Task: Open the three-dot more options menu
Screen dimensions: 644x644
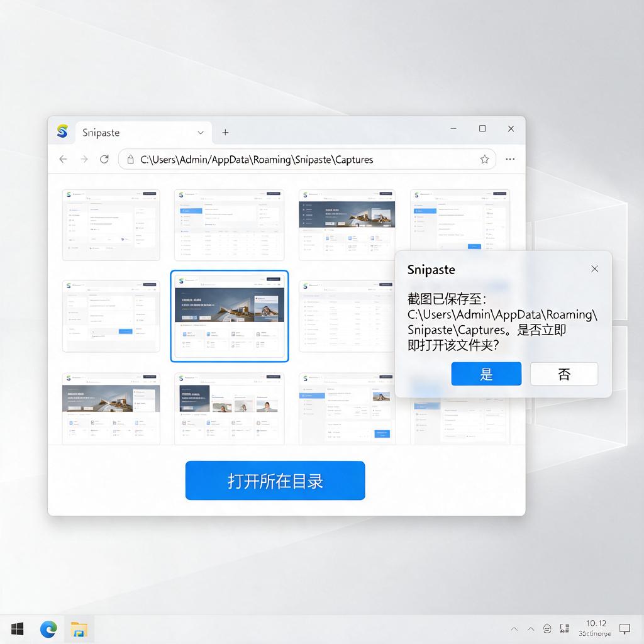Action: coord(510,159)
